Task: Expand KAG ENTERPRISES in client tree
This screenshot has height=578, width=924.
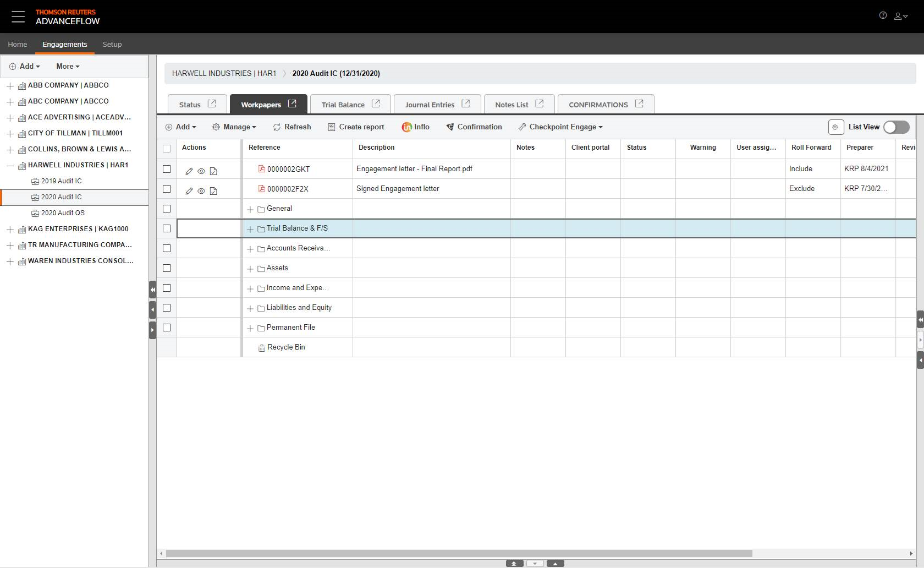Action: coord(10,230)
